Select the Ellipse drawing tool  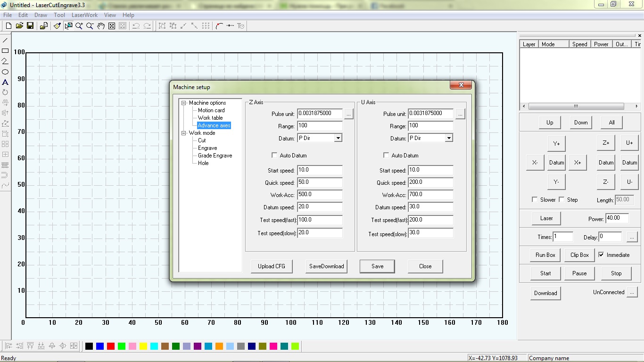[x=5, y=72]
